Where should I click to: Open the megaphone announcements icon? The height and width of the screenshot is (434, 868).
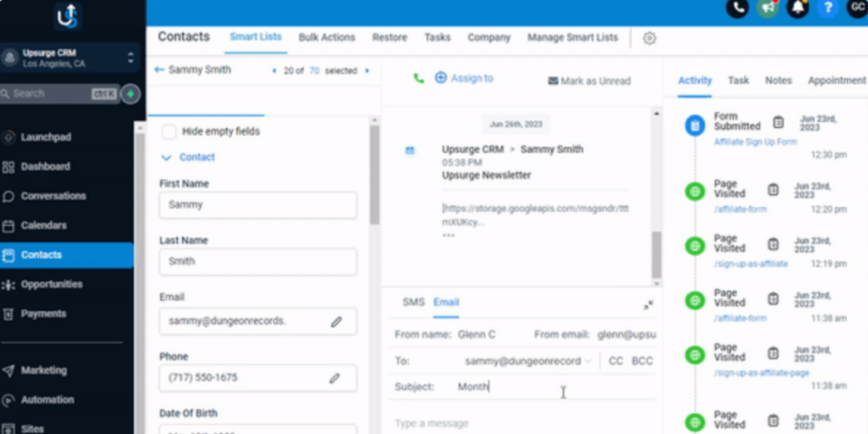(x=768, y=8)
